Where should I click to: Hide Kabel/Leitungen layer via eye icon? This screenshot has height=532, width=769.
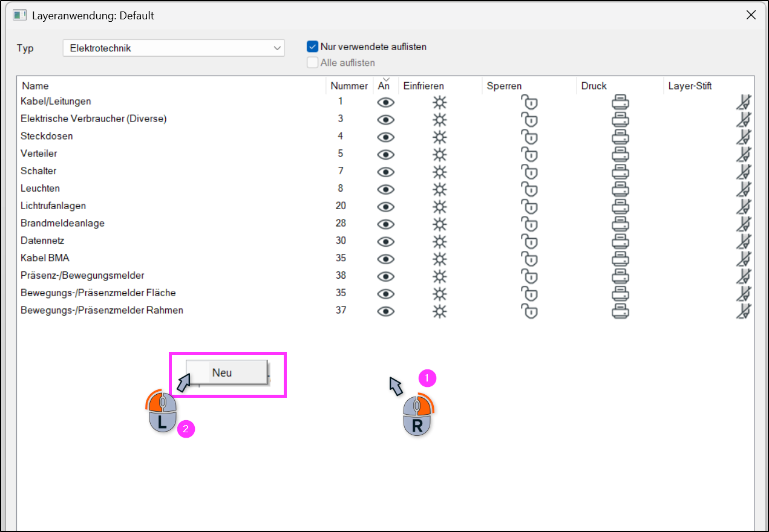tap(385, 102)
